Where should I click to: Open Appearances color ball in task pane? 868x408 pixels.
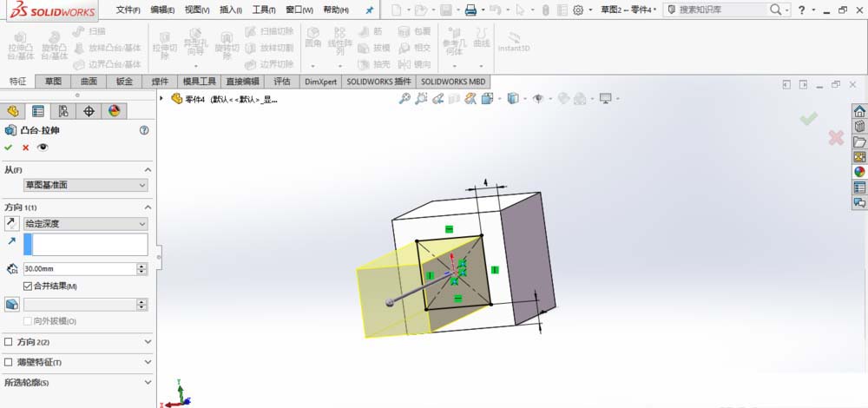click(x=859, y=172)
